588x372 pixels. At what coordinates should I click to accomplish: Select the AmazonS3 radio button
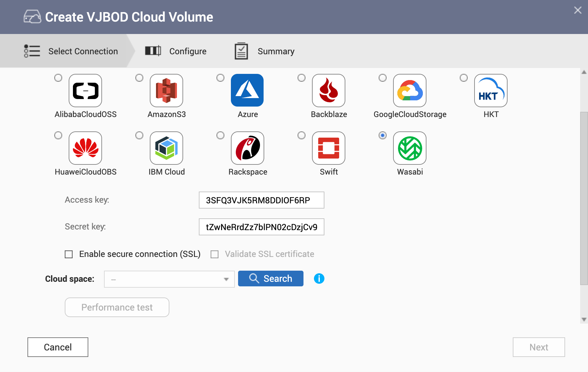(139, 78)
